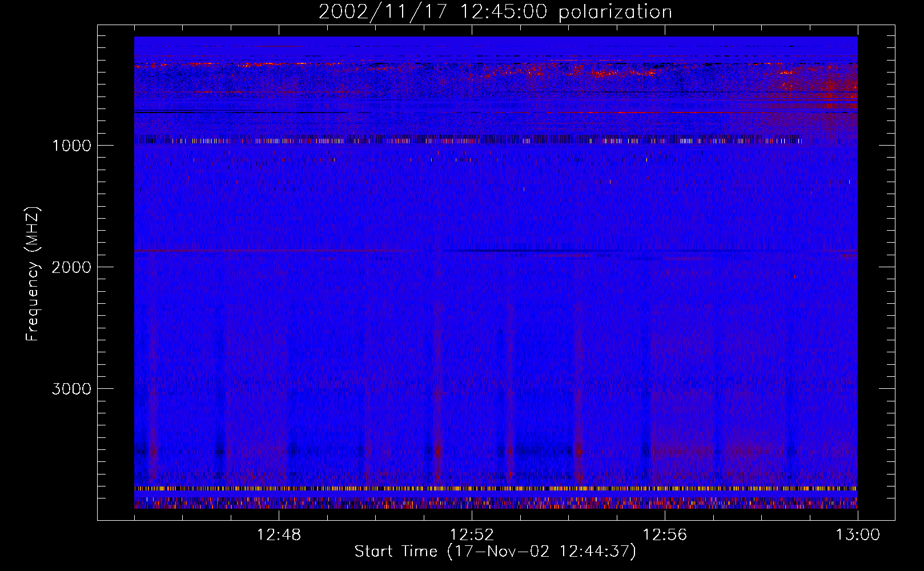Click the 12:52 time tick label
This screenshot has height=571, width=924.
point(472,535)
